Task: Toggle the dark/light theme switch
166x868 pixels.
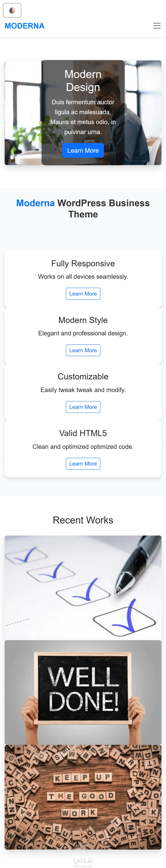Action: (12, 10)
